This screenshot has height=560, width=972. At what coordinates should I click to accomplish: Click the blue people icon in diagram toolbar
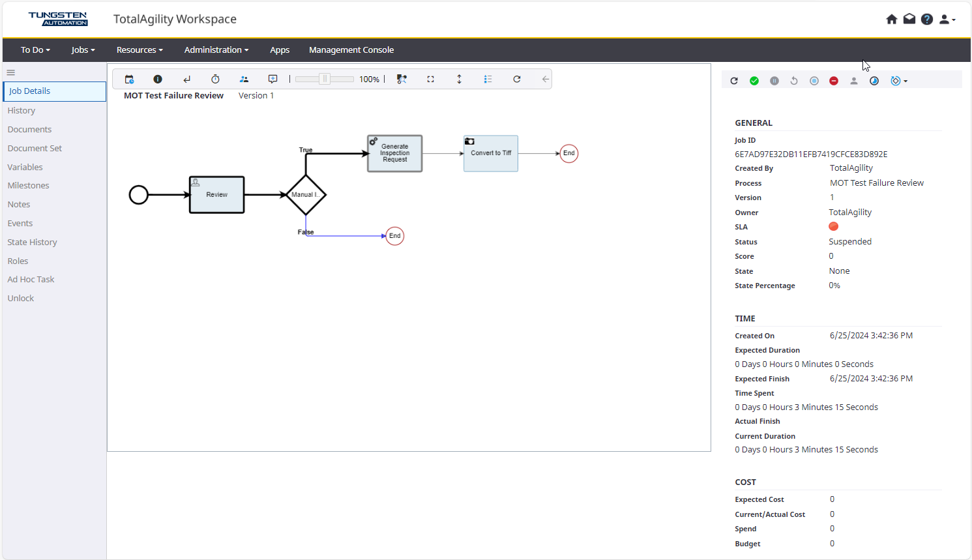(x=244, y=80)
